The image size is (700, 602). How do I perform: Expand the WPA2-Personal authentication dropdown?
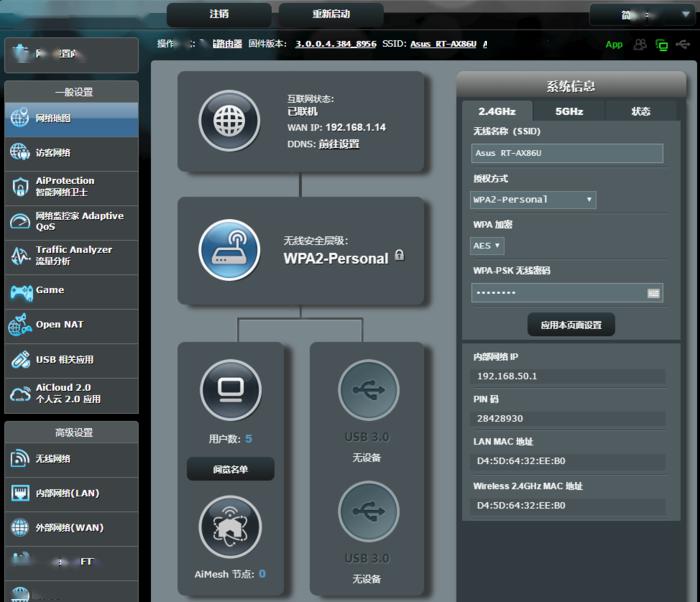533,200
